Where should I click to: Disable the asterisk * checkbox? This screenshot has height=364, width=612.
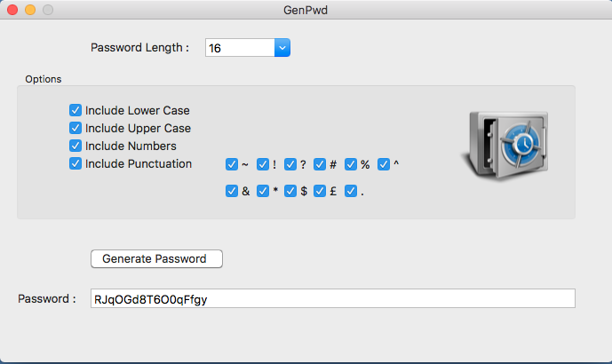[x=263, y=191]
